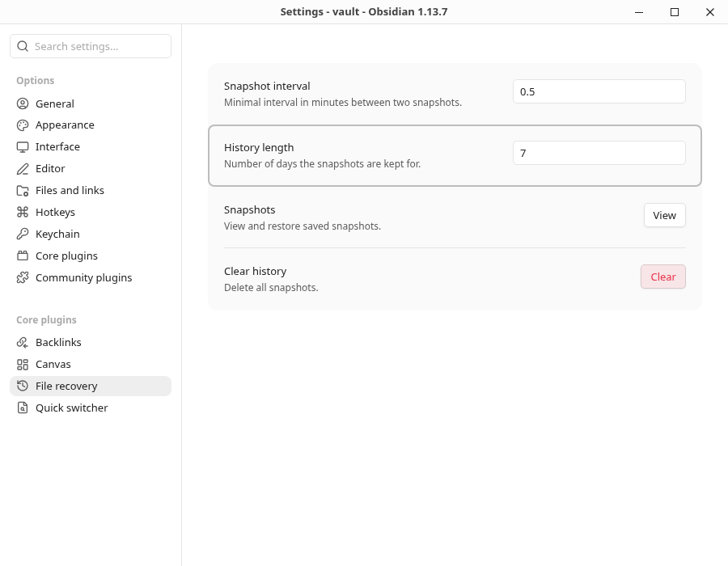Clear all snapshot history
The image size is (728, 566).
[x=663, y=277]
